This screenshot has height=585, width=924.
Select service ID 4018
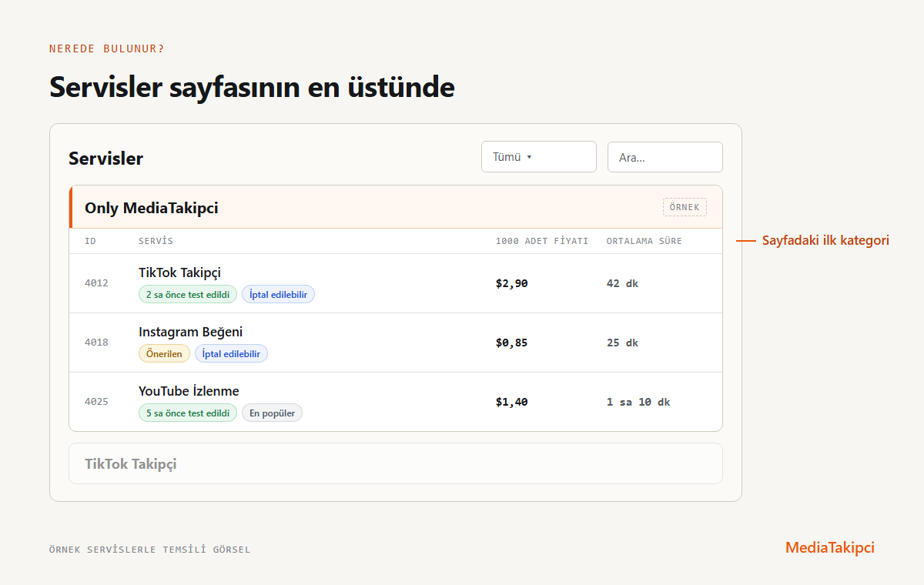coord(96,343)
